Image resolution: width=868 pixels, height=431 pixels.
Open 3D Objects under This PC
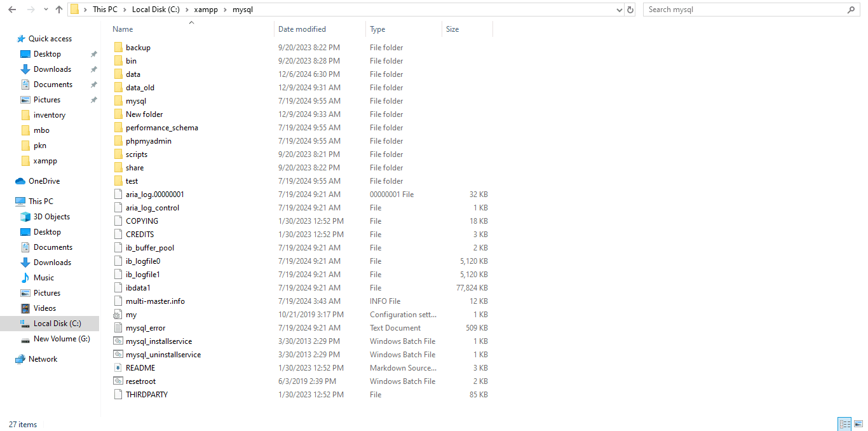(51, 217)
